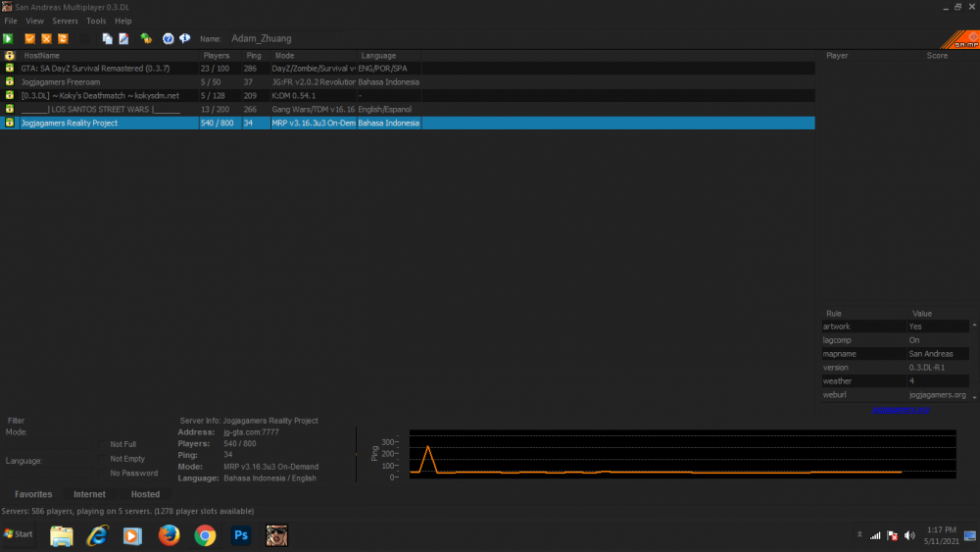Image resolution: width=980 pixels, height=552 pixels.
Task: Click the Mode filter input field
Action: pos(49,444)
